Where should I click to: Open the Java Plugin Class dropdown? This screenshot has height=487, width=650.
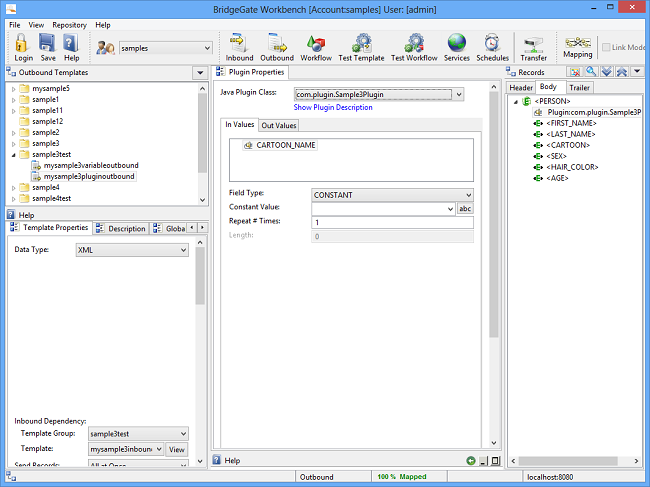459,94
